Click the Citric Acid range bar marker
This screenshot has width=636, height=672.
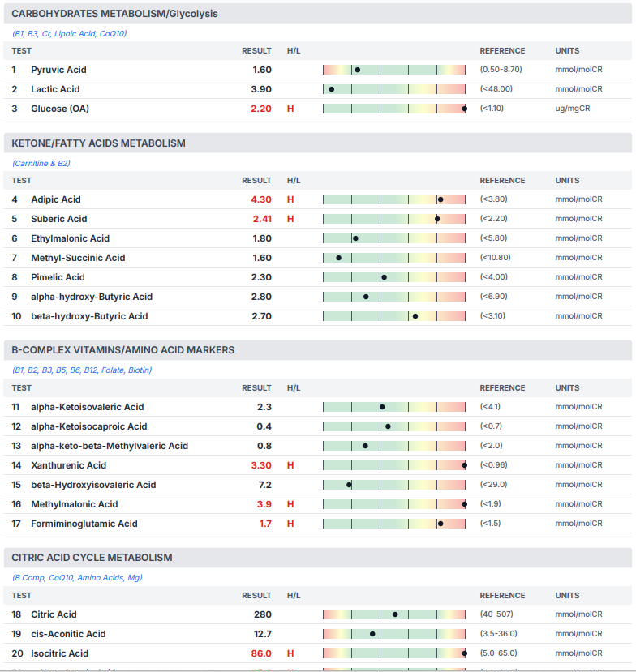395,614
